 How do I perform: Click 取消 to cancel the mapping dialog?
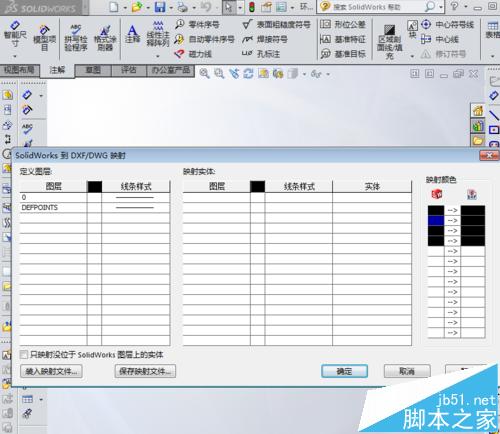(407, 371)
